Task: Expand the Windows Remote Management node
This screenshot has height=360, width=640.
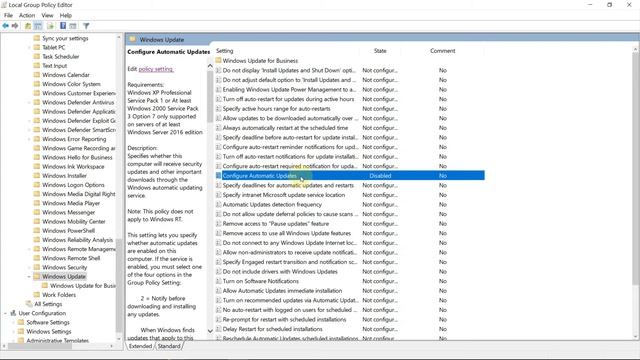Action: [29, 249]
